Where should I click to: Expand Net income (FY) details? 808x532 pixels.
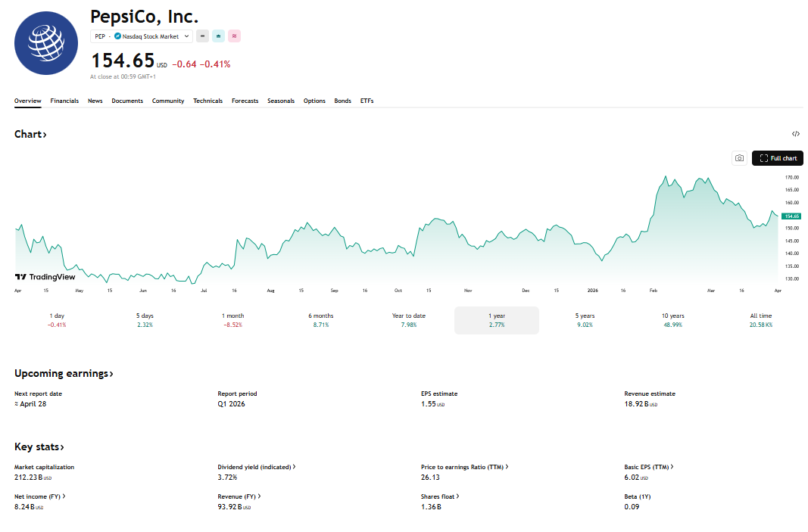tap(39, 496)
